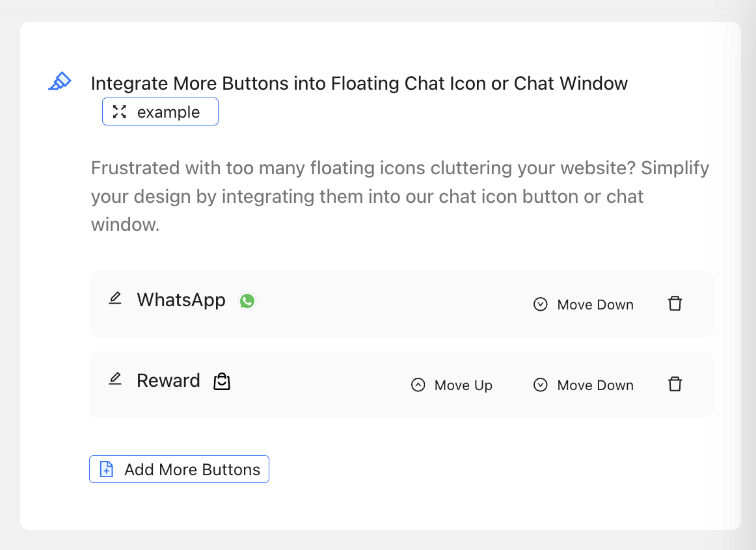Click the down chevron circle in WhatsApp row
Viewport: 756px width, 550px height.
tap(540, 304)
